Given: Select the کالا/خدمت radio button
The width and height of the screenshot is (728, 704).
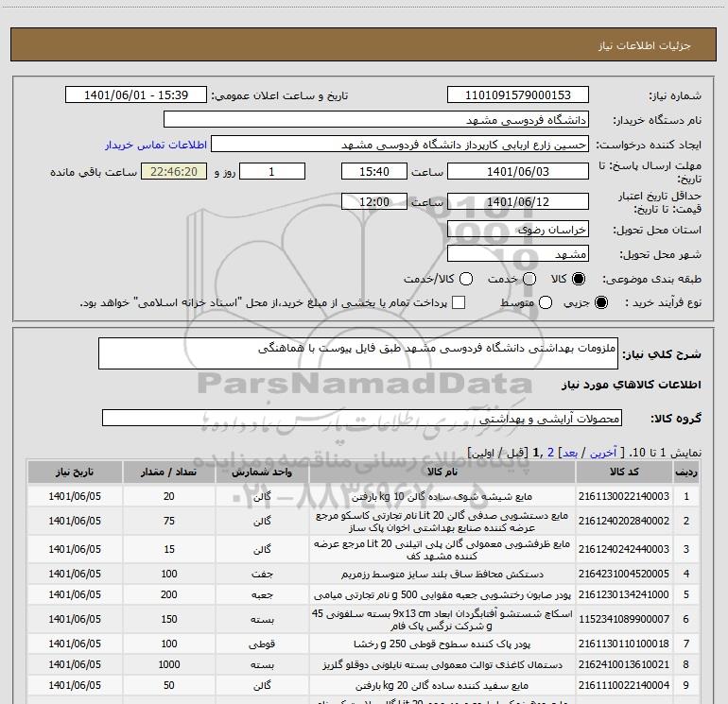Looking at the screenshot, I should point(466,279).
